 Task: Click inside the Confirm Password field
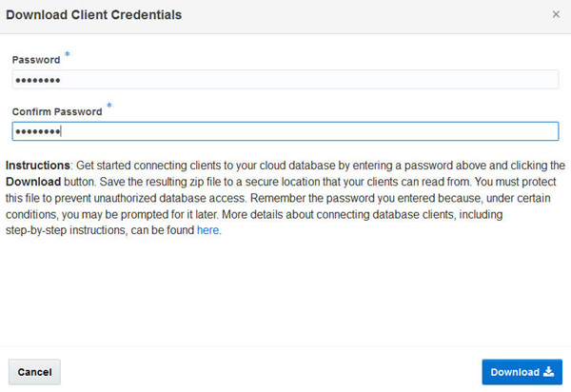point(285,131)
